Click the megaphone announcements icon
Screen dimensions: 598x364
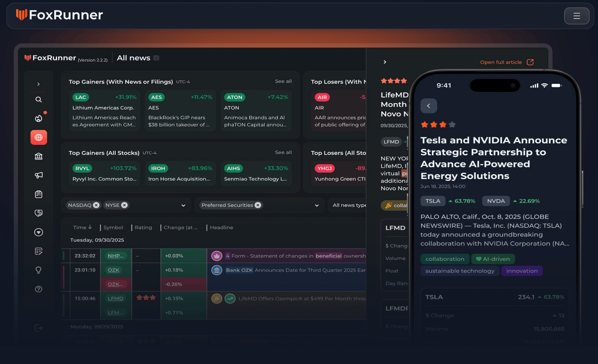(x=39, y=175)
